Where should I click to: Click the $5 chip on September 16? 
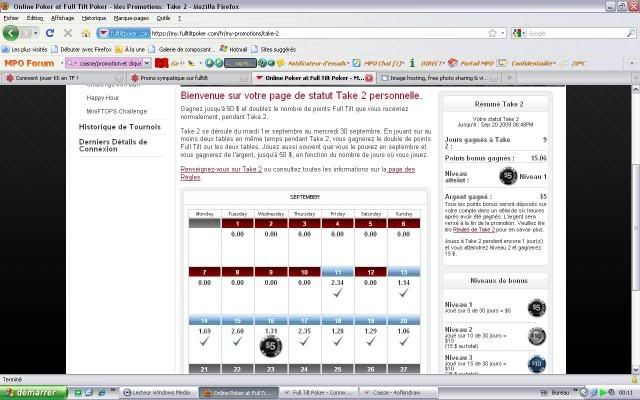point(271,346)
